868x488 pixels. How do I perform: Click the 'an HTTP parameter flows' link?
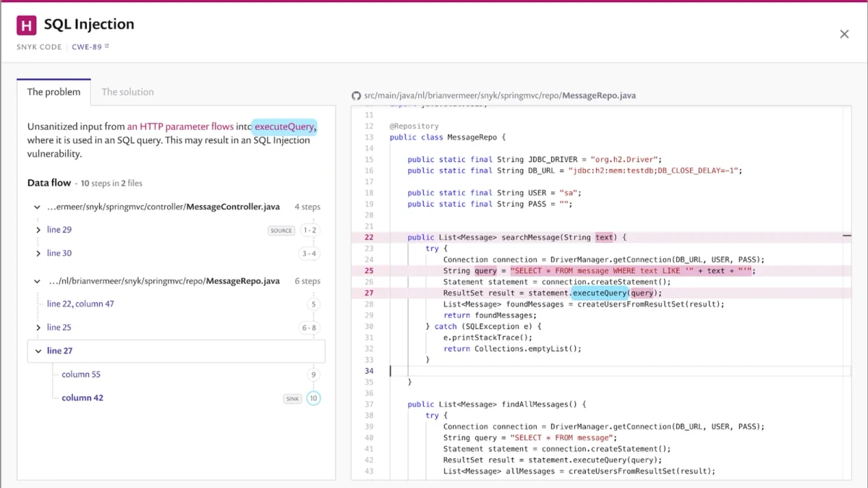click(180, 127)
